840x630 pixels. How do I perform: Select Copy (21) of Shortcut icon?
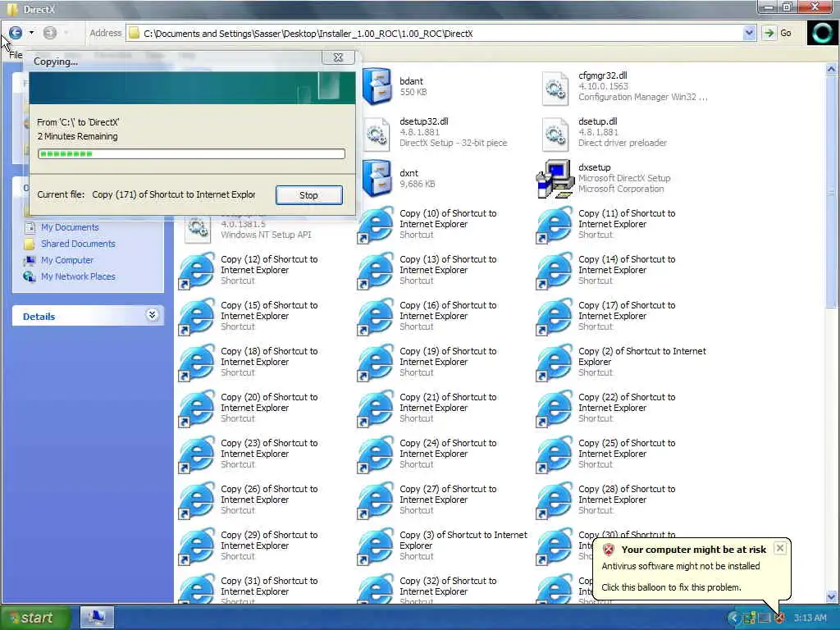(x=376, y=409)
